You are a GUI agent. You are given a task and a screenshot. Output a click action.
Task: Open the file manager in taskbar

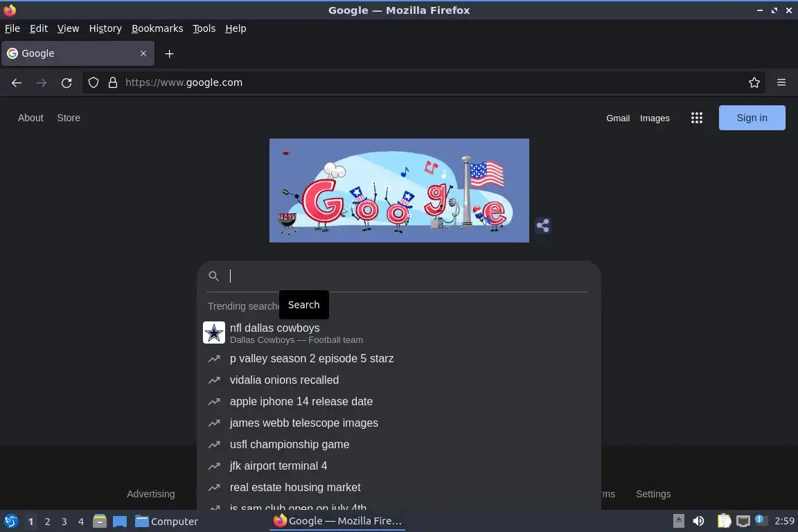click(x=100, y=522)
